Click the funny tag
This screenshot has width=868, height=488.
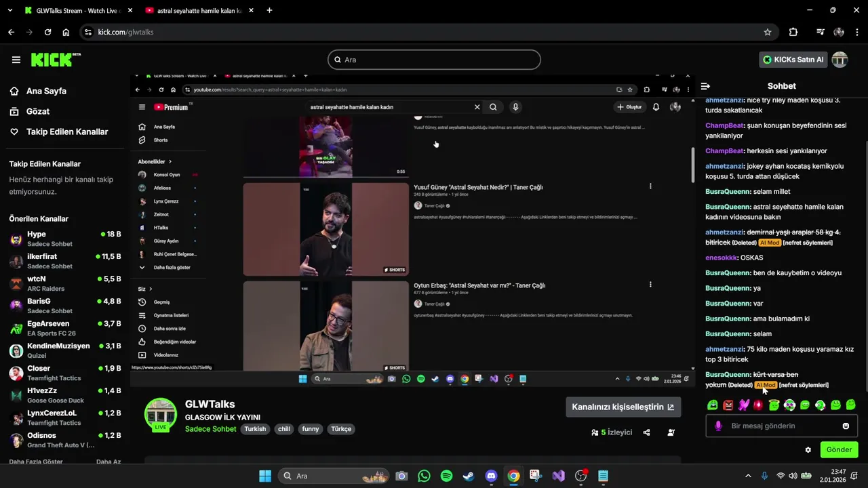(311, 429)
